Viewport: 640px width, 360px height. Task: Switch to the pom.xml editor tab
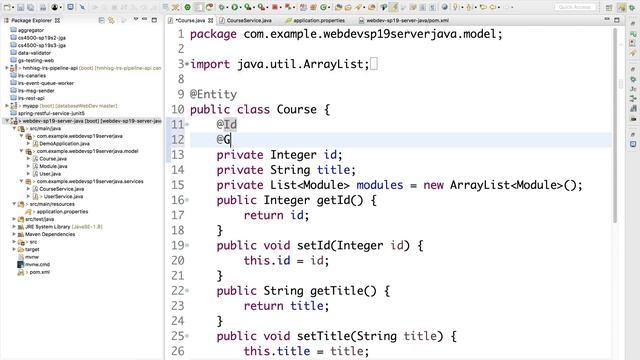404,20
